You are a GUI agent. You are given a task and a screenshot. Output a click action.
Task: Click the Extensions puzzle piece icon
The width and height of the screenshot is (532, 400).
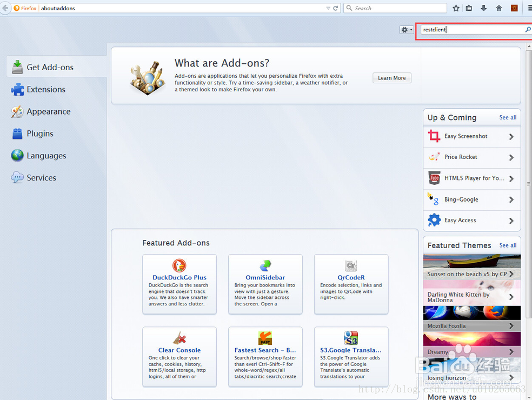[x=17, y=89]
